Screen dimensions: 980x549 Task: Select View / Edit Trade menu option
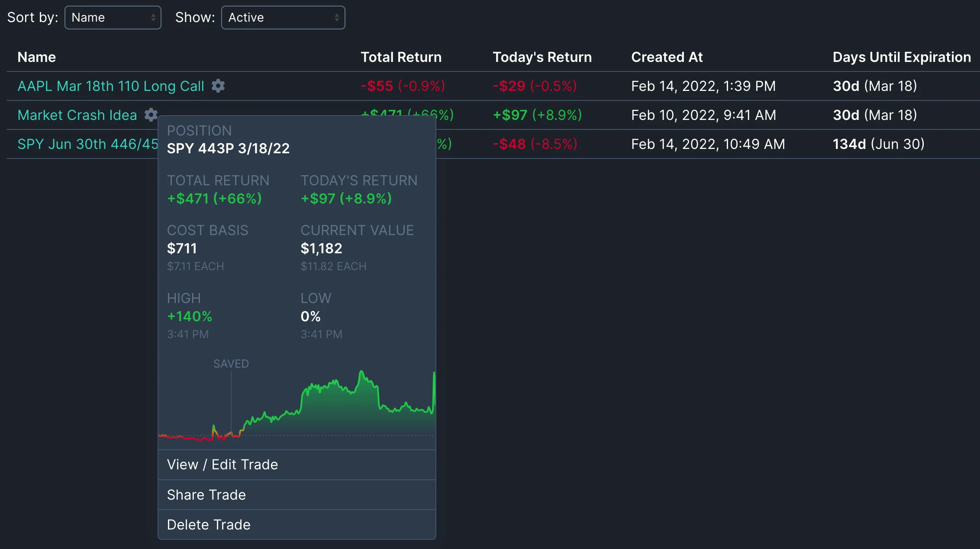[222, 465]
